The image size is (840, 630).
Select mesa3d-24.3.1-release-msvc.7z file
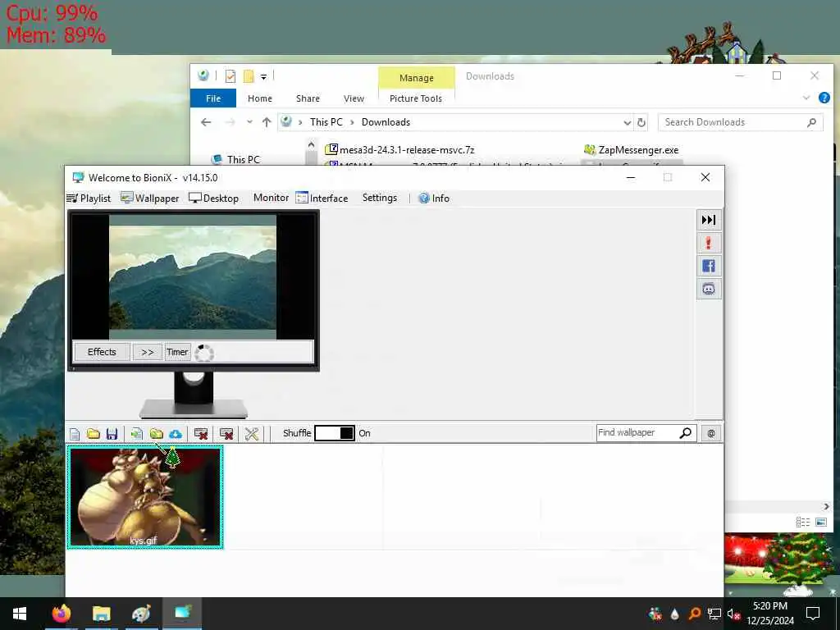point(400,150)
